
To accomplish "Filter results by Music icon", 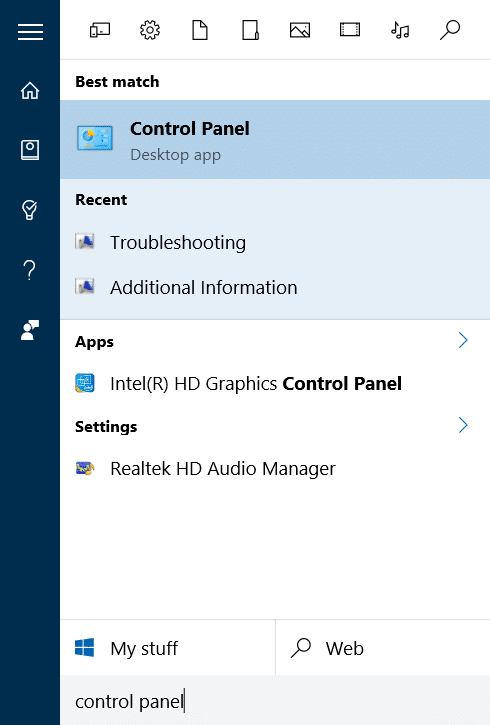I will (x=400, y=31).
